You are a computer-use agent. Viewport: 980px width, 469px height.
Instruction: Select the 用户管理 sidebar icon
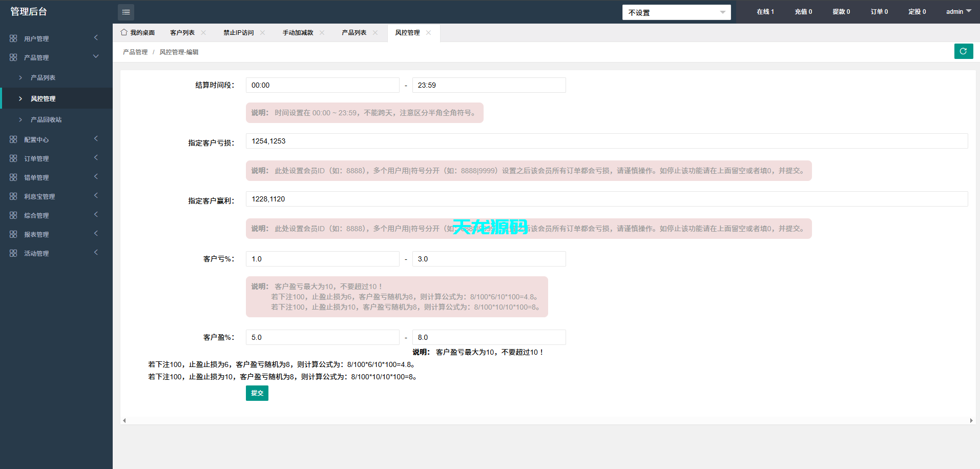click(13, 38)
